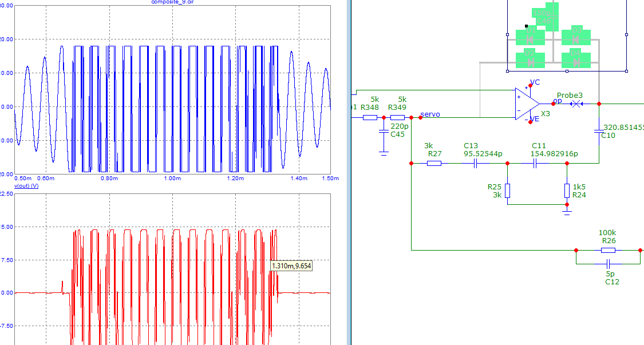This screenshot has width=644, height=345.
Task: Click the 5p value of C12
Action: pyautogui.click(x=610, y=273)
